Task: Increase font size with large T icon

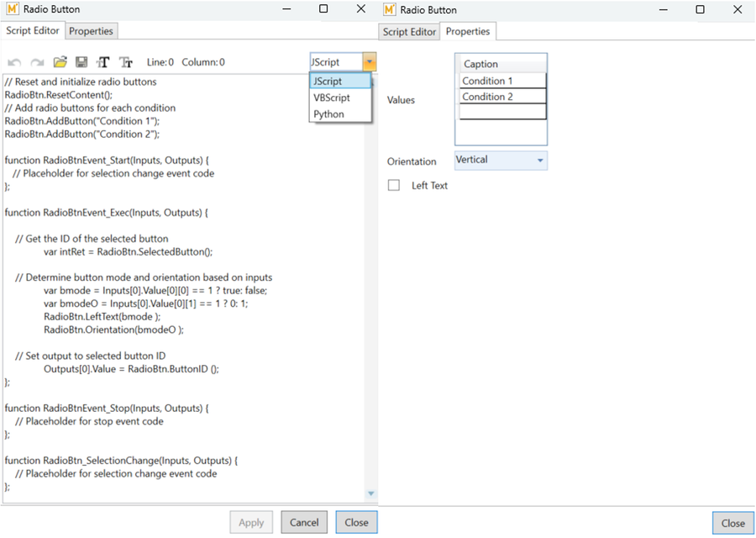Action: point(103,62)
